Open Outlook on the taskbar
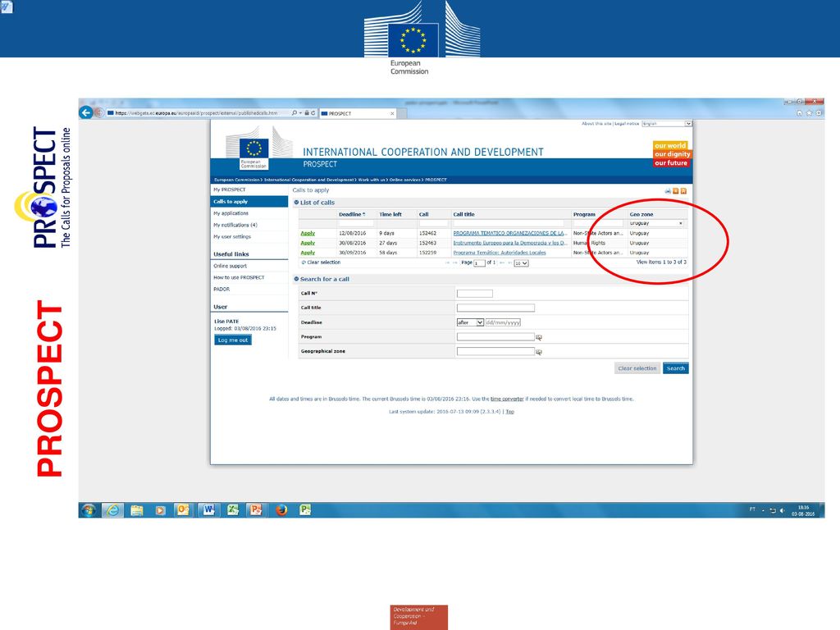 [183, 510]
